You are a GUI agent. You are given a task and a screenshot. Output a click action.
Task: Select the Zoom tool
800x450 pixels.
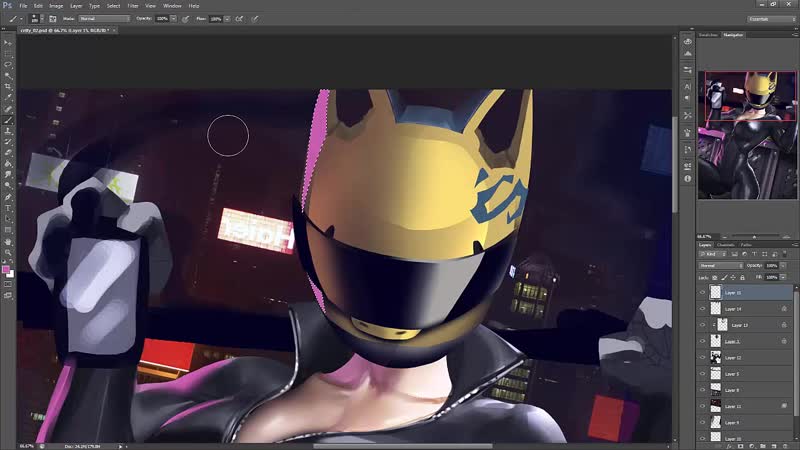tap(8, 252)
